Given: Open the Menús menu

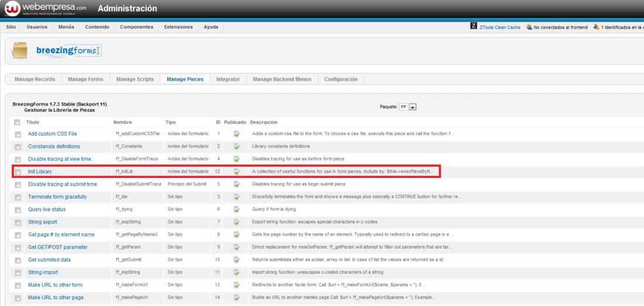Looking at the screenshot, I should coord(66,27).
